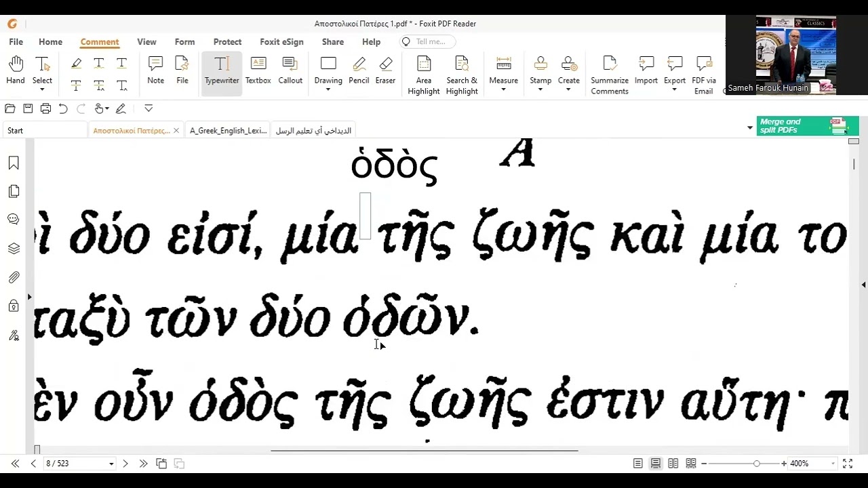This screenshot has width=868, height=488.
Task: Open the Measure dropdown
Action: (x=503, y=89)
